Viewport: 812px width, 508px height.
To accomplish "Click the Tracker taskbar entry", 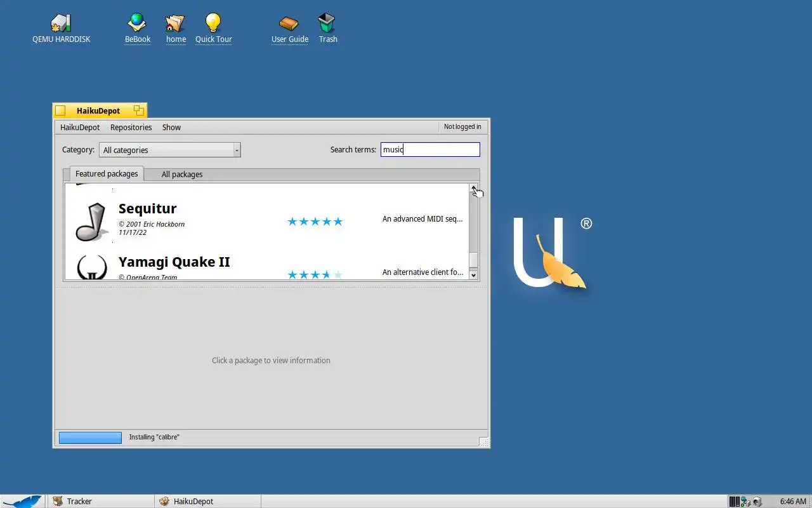I will click(x=100, y=501).
